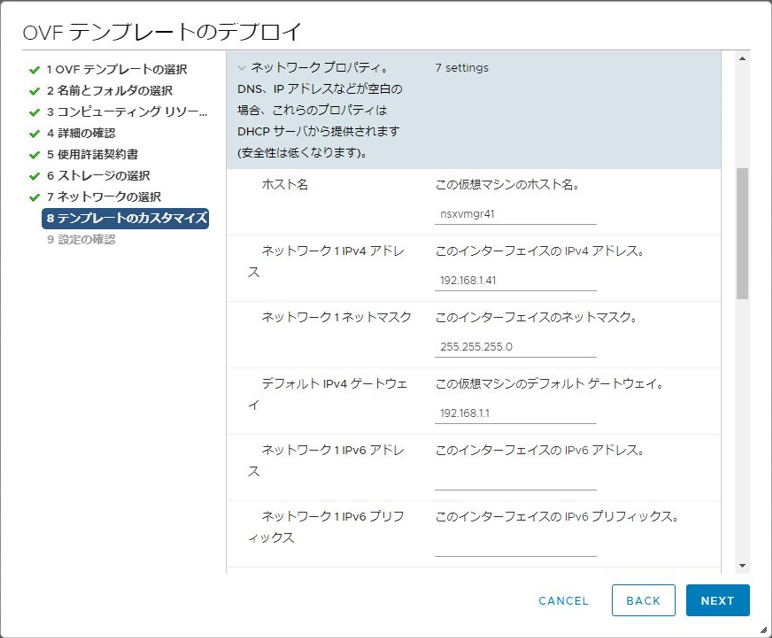Viewport: 772px width, 638px height.
Task: Click the green checkmark beside 6 ストレージの選択
Action: point(34,176)
